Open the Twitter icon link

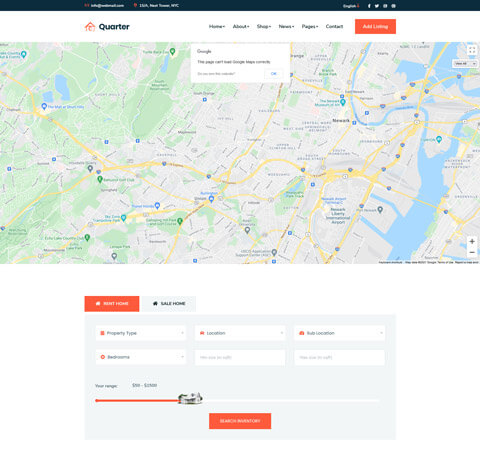(377, 6)
